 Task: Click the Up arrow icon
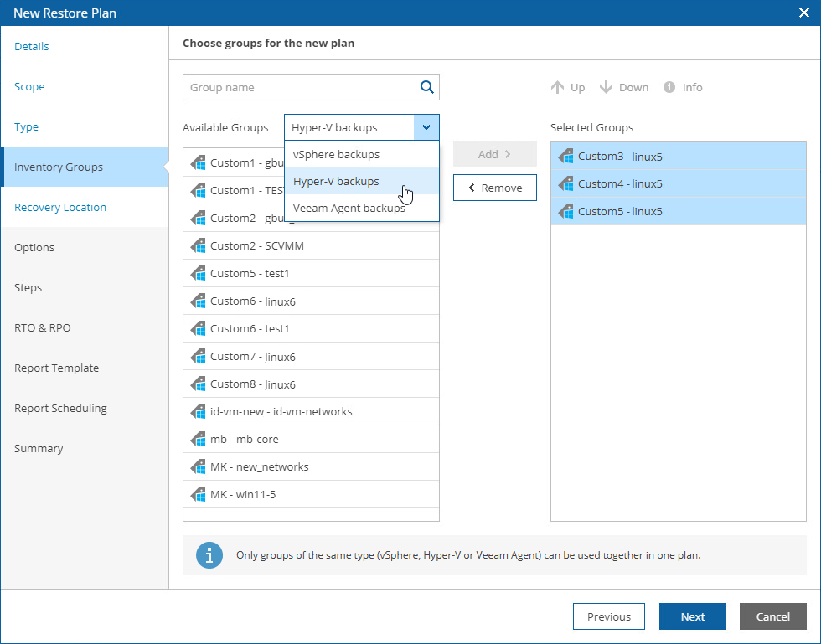coord(557,87)
